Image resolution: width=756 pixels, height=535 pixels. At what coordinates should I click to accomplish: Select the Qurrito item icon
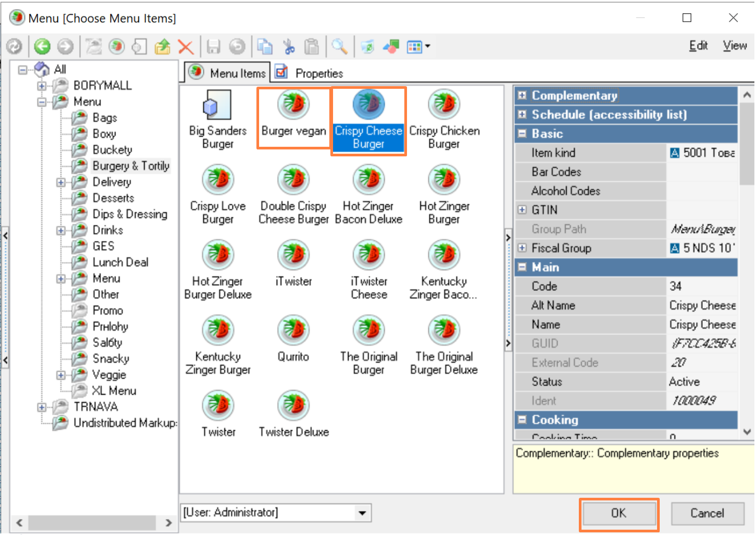(x=293, y=330)
